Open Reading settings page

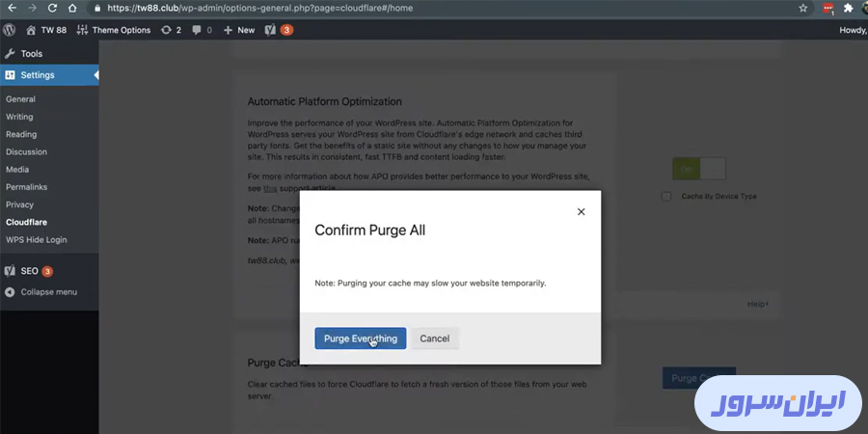(21, 134)
